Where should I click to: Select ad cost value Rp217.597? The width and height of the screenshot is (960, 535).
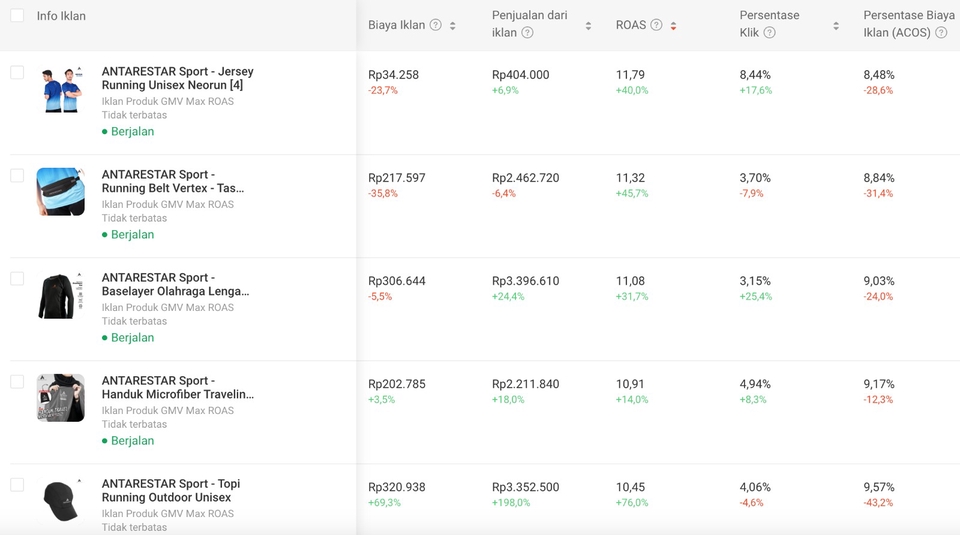pos(397,178)
